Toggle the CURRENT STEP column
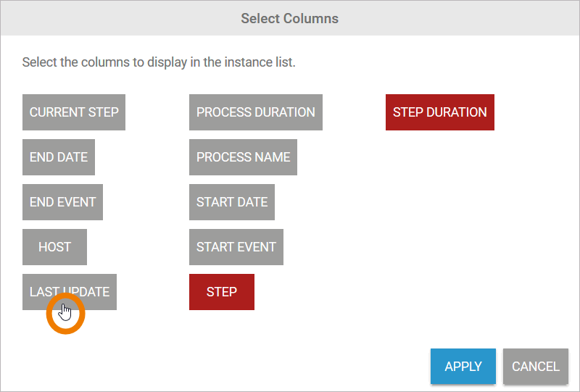This screenshot has width=580, height=392. click(x=74, y=112)
